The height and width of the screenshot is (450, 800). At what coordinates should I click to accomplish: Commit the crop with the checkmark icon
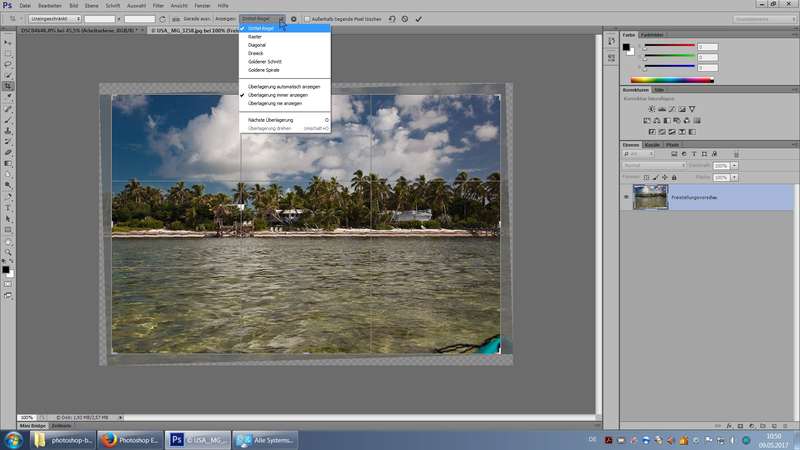tap(417, 19)
